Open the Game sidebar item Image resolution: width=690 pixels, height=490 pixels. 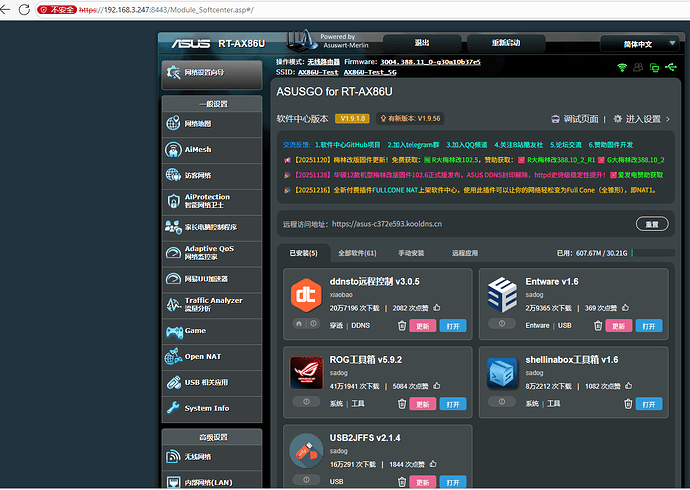[212, 331]
